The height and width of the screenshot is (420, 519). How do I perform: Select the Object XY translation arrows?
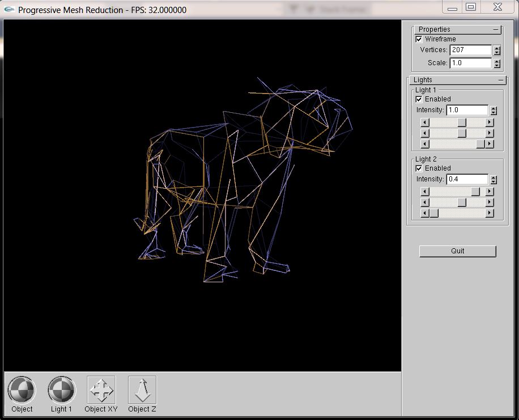pyautogui.click(x=101, y=390)
